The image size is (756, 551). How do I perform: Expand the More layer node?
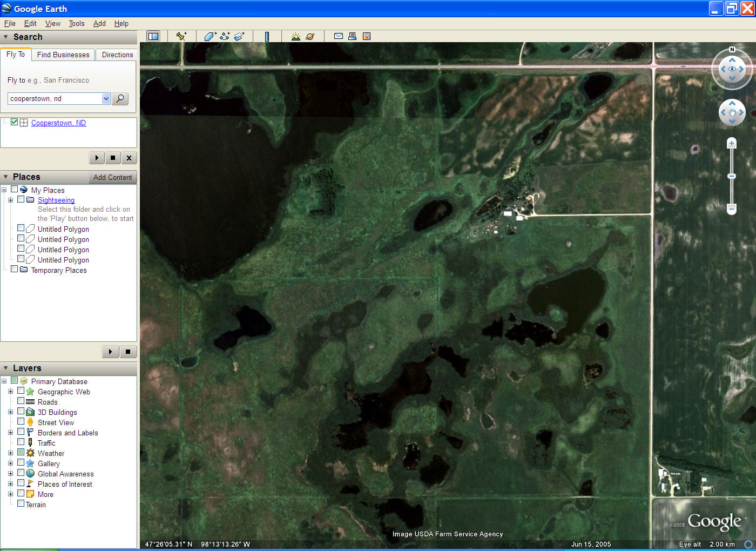tap(10, 494)
